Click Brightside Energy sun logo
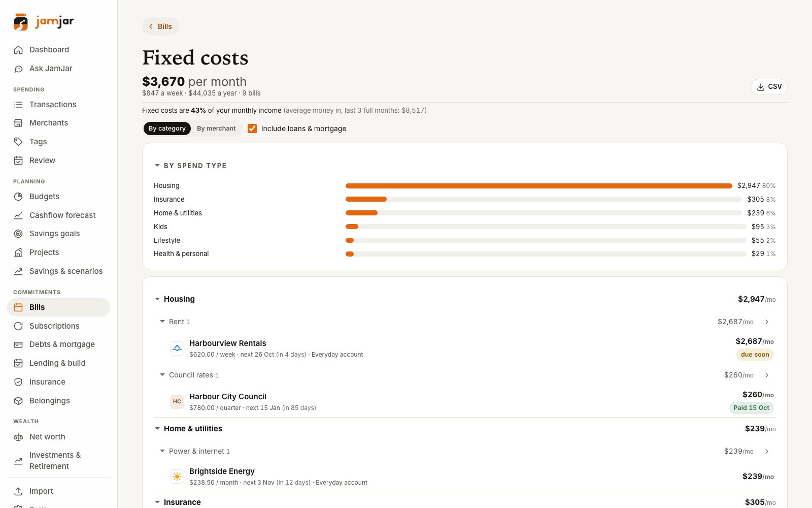The width and height of the screenshot is (812, 508). coord(177,477)
